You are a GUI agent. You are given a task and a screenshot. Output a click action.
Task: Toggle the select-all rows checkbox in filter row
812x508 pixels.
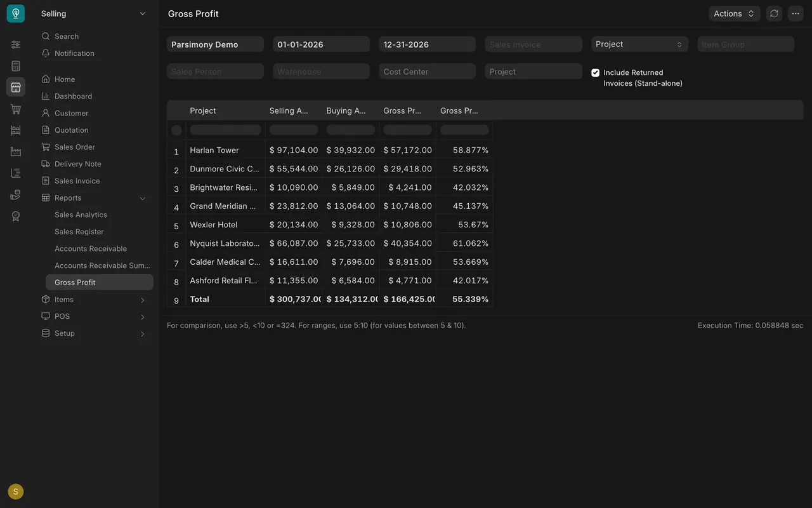point(176,130)
